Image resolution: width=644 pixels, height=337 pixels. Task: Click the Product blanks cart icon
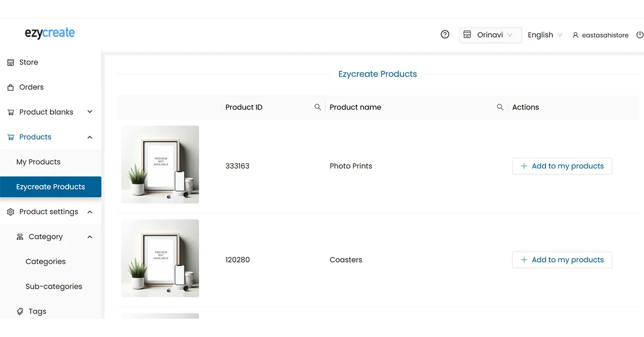pos(11,112)
